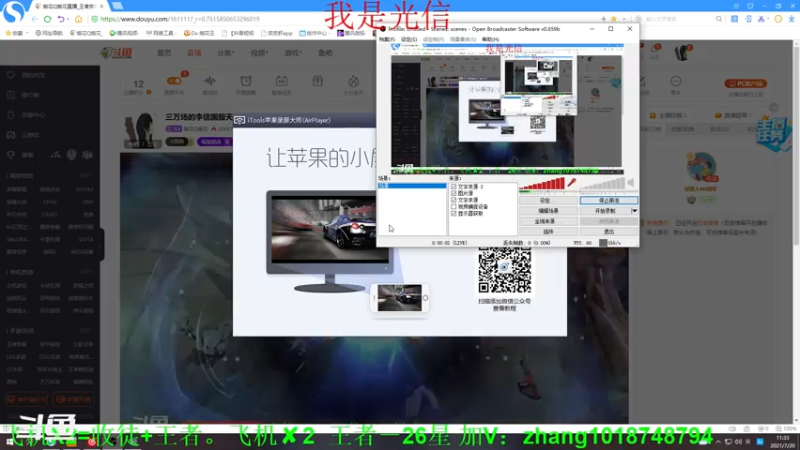This screenshot has height=450, width=800.
Task: Adjust OBS desktop audio gray volume slider
Action: click(x=603, y=184)
